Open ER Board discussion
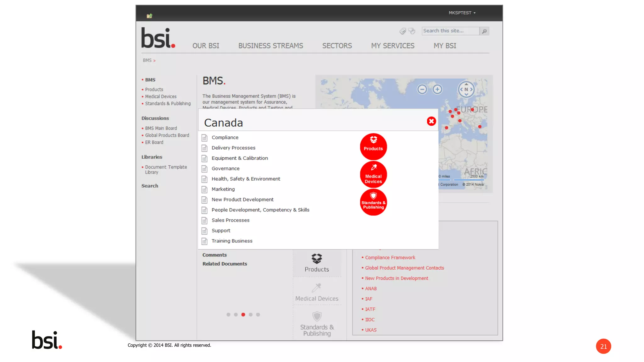 (x=154, y=142)
